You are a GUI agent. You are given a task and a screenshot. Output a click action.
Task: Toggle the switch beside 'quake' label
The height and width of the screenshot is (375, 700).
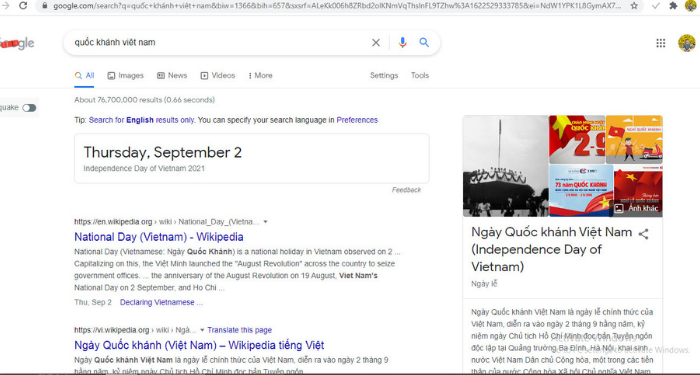point(29,108)
